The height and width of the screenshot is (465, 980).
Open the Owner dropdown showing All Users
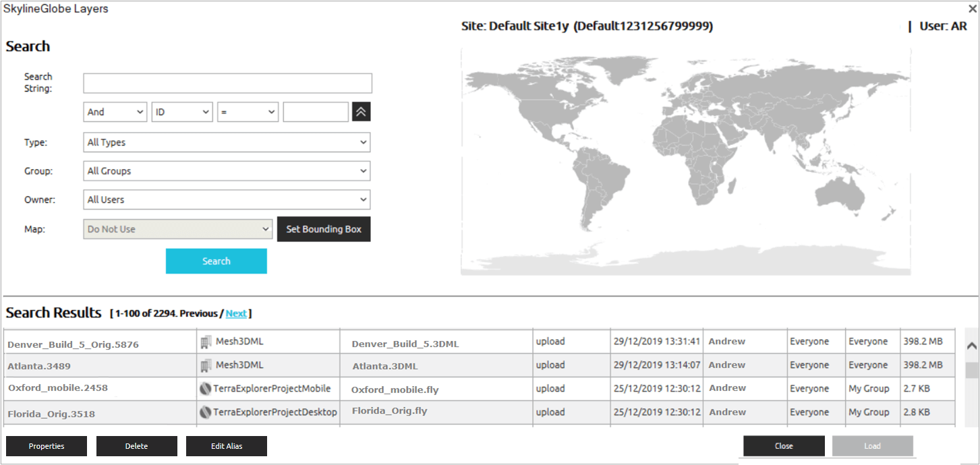click(227, 199)
